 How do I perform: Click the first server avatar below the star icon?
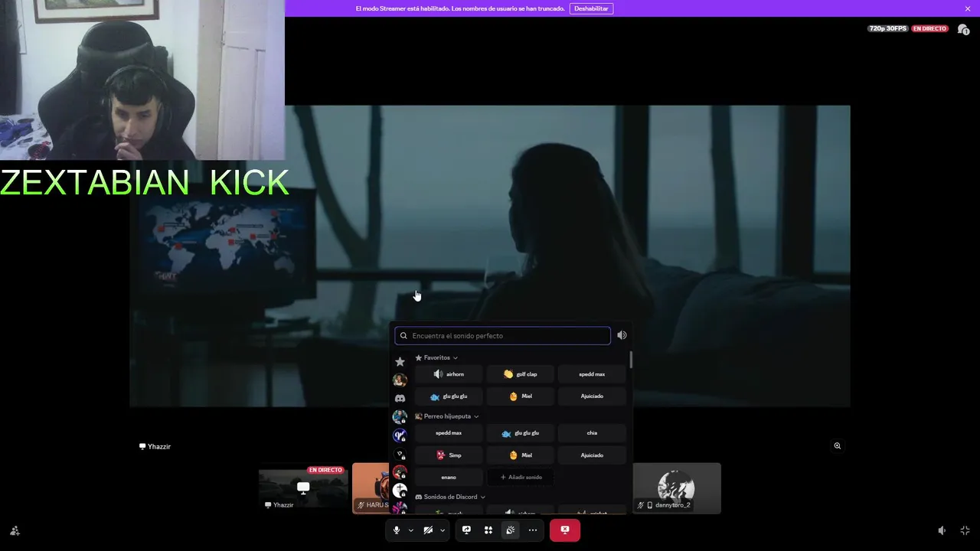[x=400, y=380]
